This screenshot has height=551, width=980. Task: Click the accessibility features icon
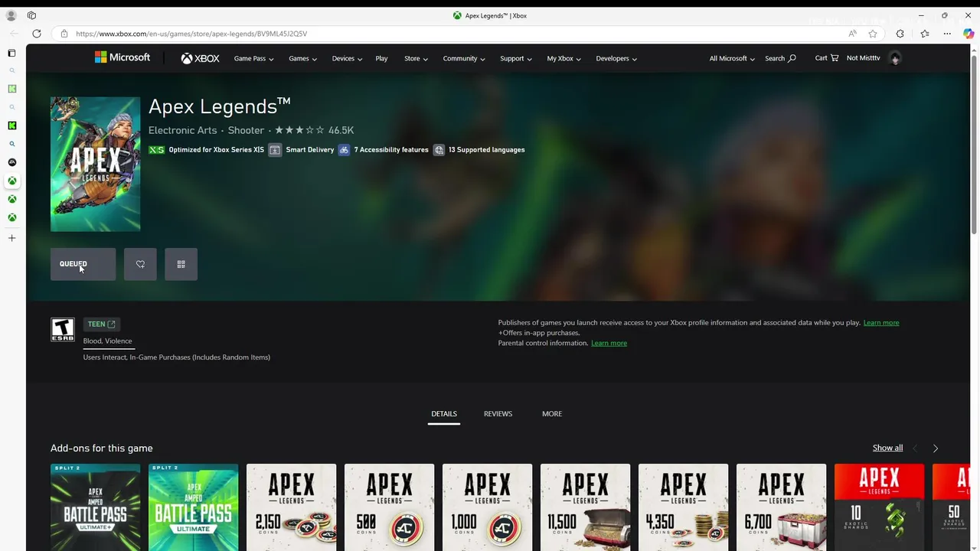point(344,150)
